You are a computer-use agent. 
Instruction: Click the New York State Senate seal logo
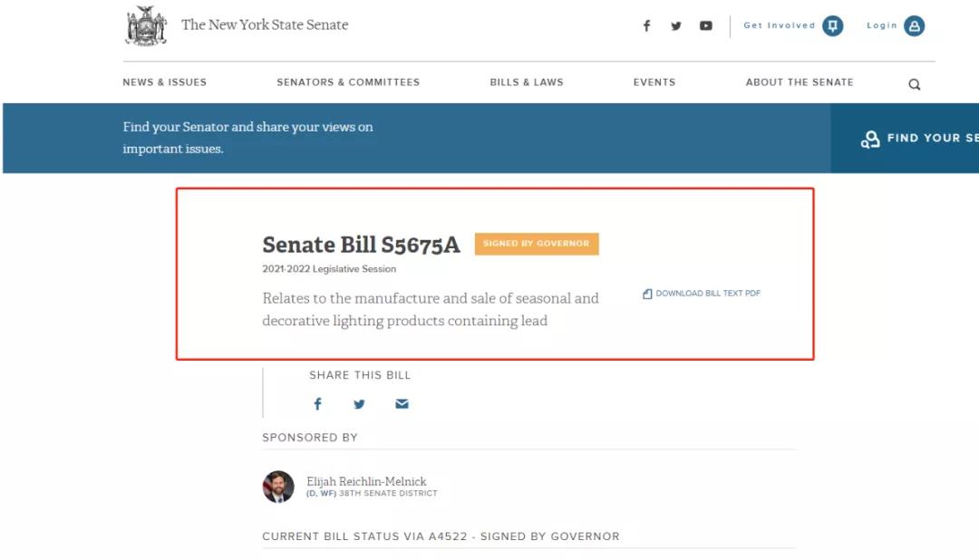146,26
